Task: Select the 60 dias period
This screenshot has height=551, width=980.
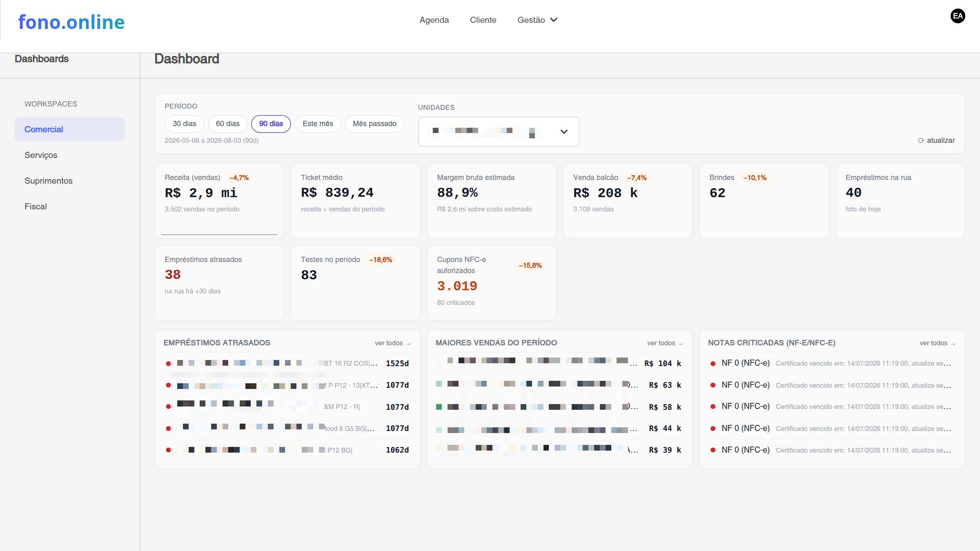Action: click(227, 124)
